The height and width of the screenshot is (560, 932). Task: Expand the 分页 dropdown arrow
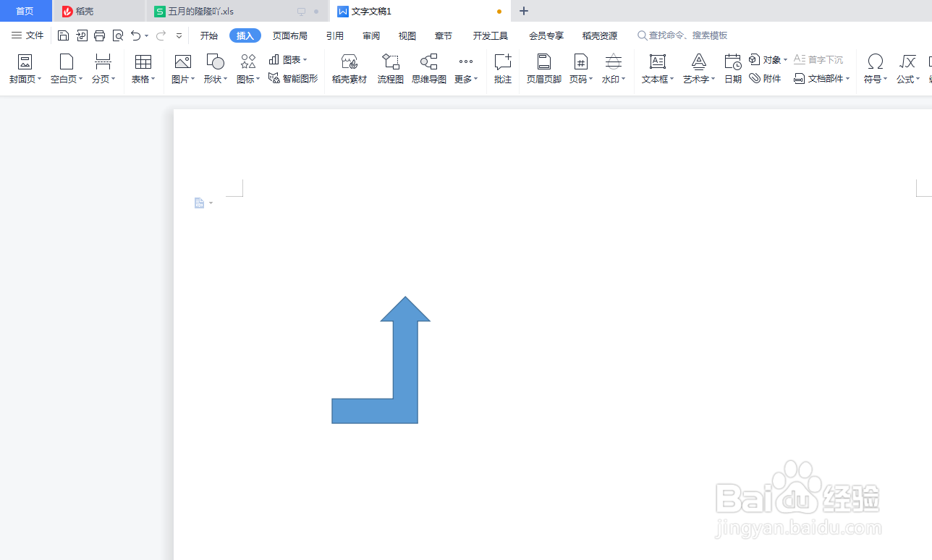(113, 79)
